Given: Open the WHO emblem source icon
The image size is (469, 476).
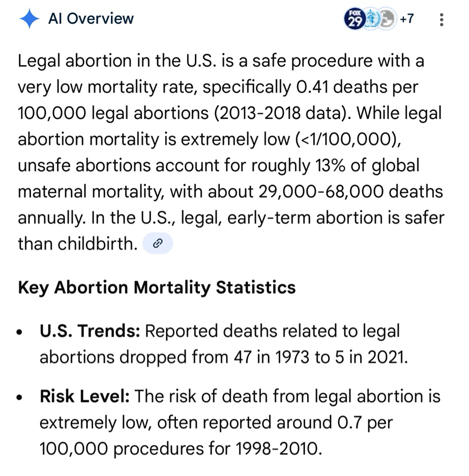Looking at the screenshot, I should [371, 19].
